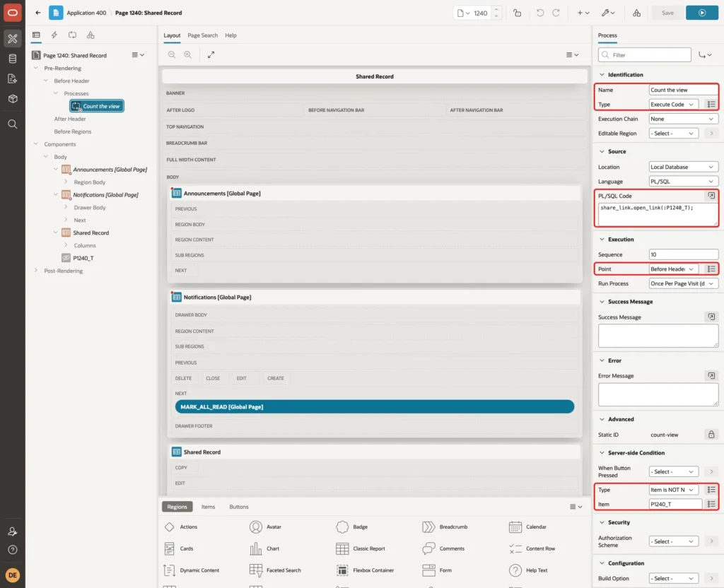The width and height of the screenshot is (724, 588).
Task: Open administration user icon in sidebar
Action: click(x=13, y=531)
